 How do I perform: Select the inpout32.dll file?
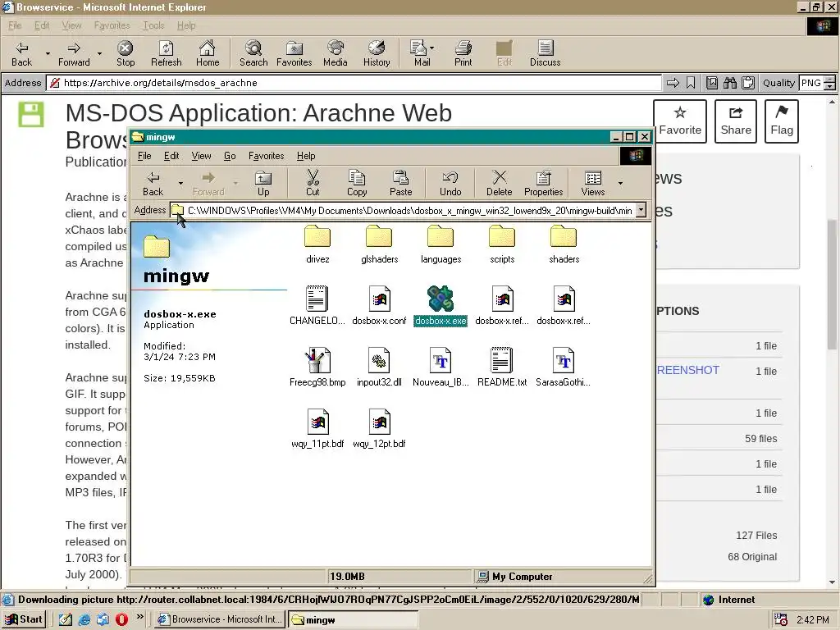(x=379, y=367)
